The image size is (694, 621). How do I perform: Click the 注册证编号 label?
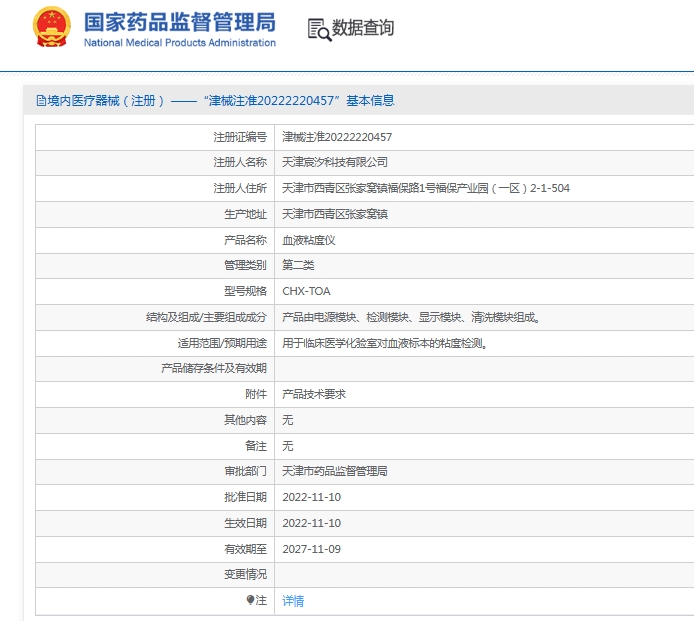pyautogui.click(x=240, y=137)
